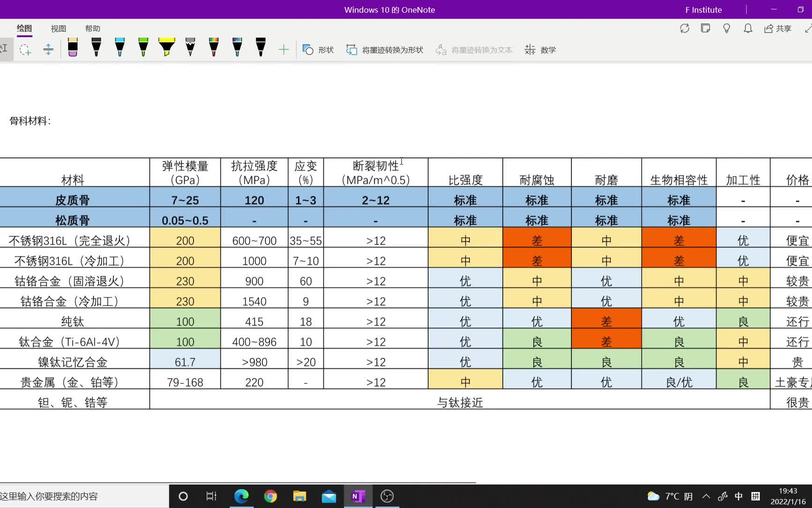Click the lightbulb Tell Me icon
Image resolution: width=812 pixels, height=508 pixels.
[726, 28]
